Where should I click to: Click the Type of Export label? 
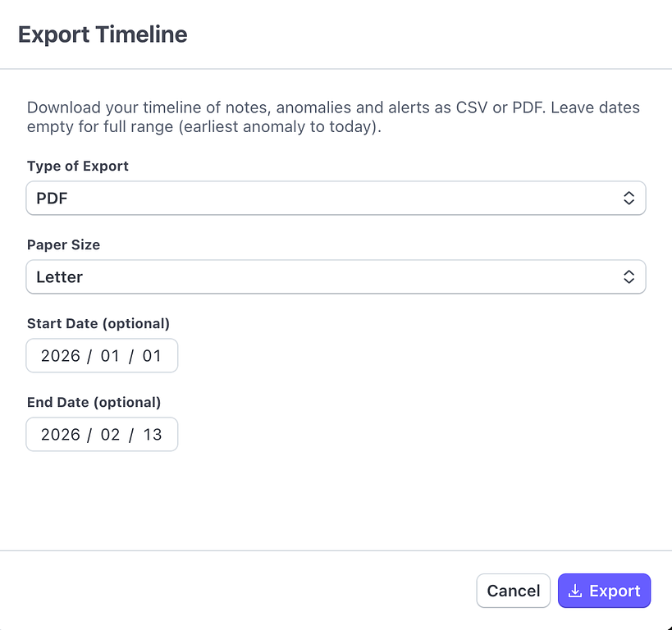click(x=78, y=166)
